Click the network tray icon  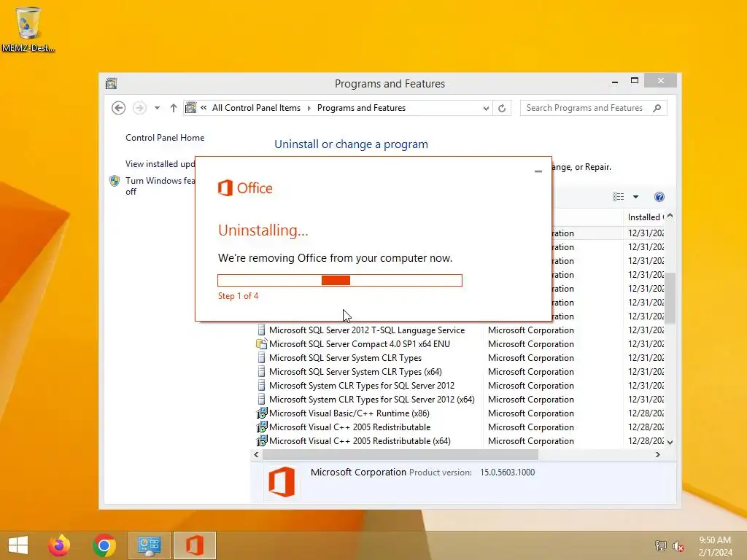(x=660, y=545)
